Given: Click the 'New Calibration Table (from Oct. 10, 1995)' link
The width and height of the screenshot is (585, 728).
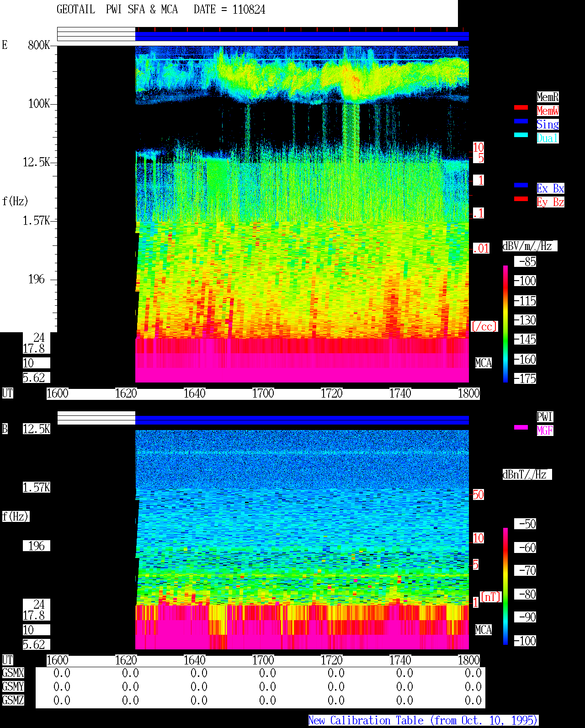Looking at the screenshot, I should tap(423, 720).
